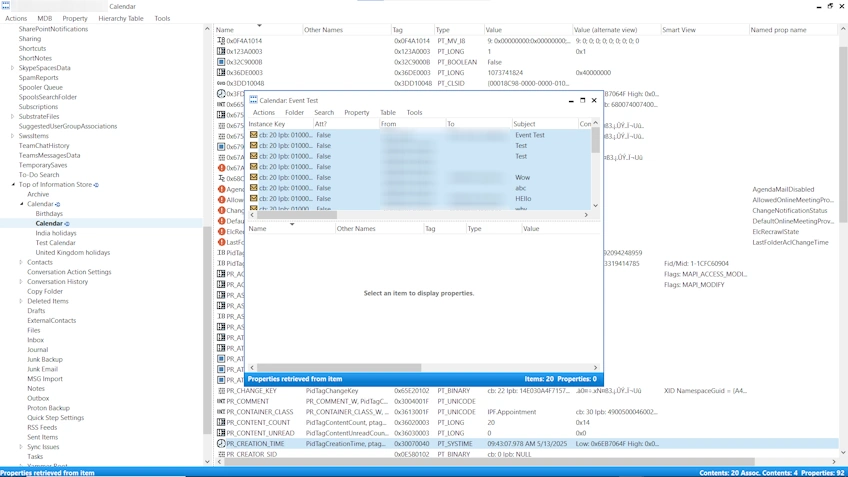
Task: Click the error icon beside AllowedOnlineMeetingPro row
Action: point(221,200)
